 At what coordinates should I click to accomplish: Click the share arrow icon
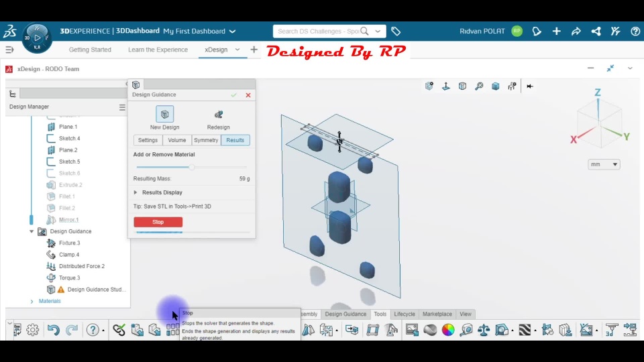576,32
